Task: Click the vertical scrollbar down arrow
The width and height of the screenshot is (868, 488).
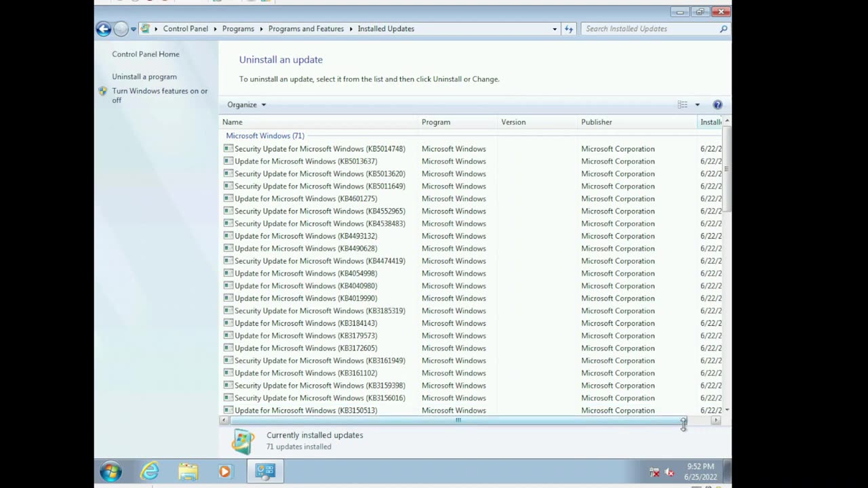Action: (x=727, y=410)
